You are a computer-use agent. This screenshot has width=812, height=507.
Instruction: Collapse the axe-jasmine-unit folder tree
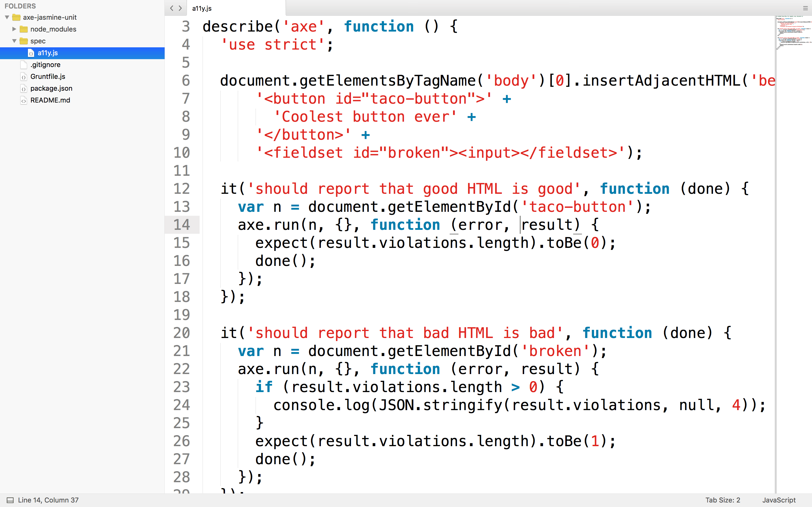[x=6, y=17]
